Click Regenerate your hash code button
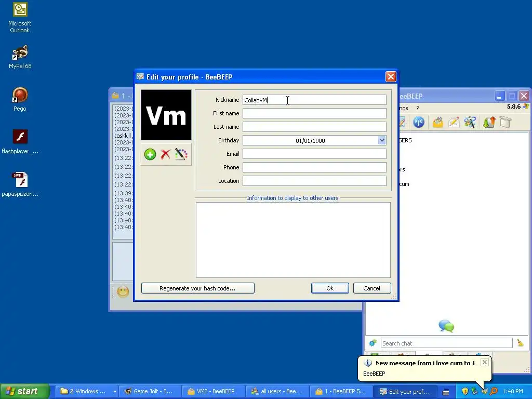The image size is (532, 399). [x=198, y=288]
